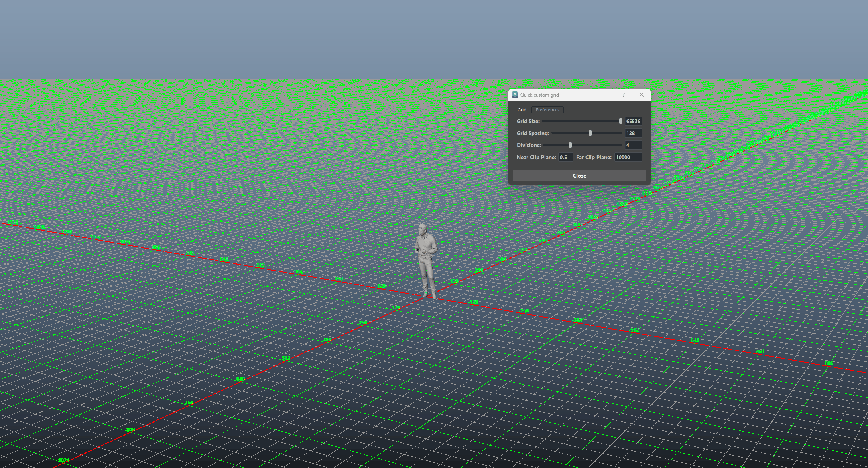Viewport: 868px width, 468px height.
Task: Close the Quick custom grid window with X
Action: (x=642, y=95)
